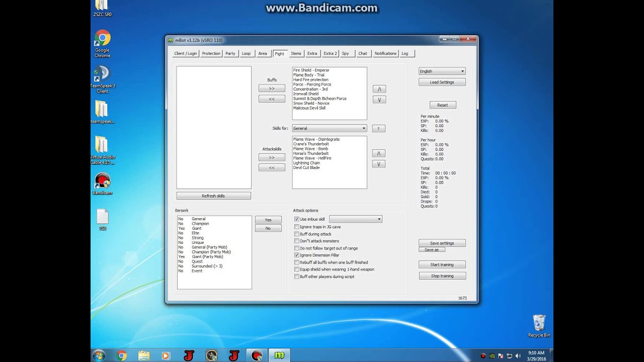Select Fire Shield - Emperor in buffs list
The width and height of the screenshot is (644, 362).
(311, 70)
